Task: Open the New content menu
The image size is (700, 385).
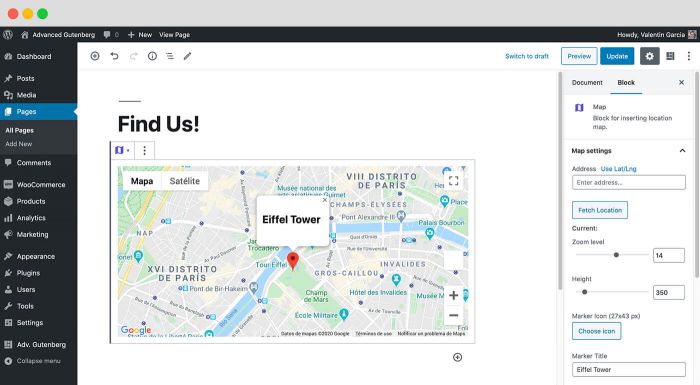Action: tap(140, 34)
